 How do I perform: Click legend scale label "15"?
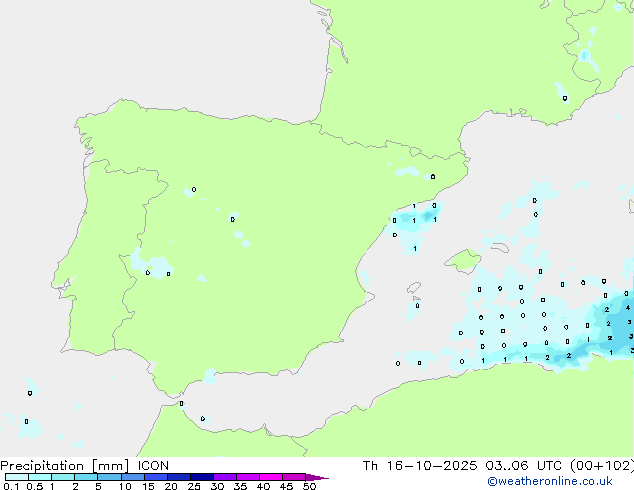[148, 486]
